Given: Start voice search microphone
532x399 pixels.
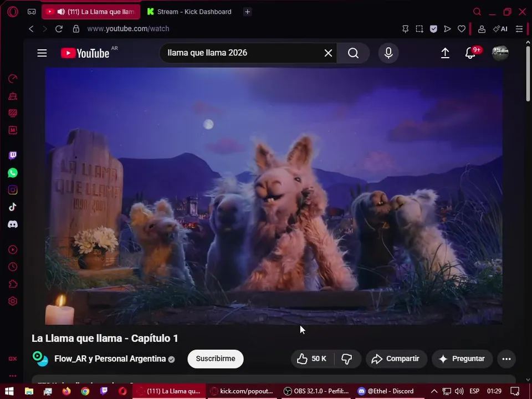Looking at the screenshot, I should click(388, 53).
